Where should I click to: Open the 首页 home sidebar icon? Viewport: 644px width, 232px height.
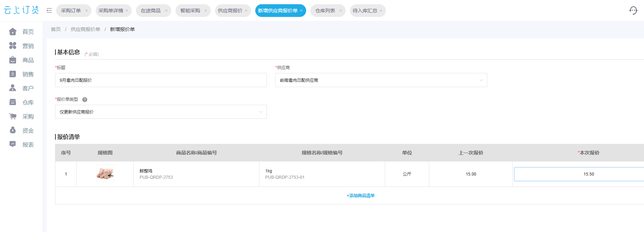pos(13,32)
